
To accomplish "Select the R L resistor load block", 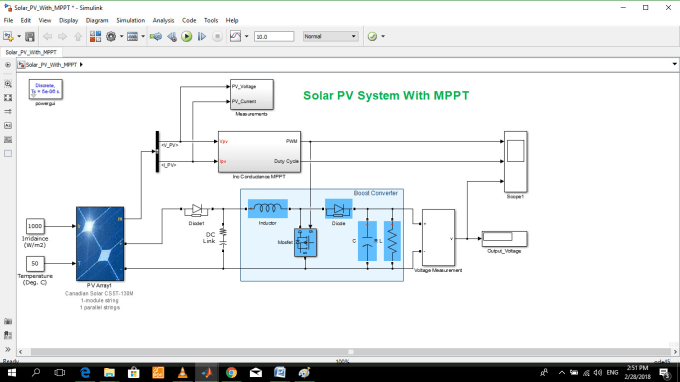I will tap(392, 241).
